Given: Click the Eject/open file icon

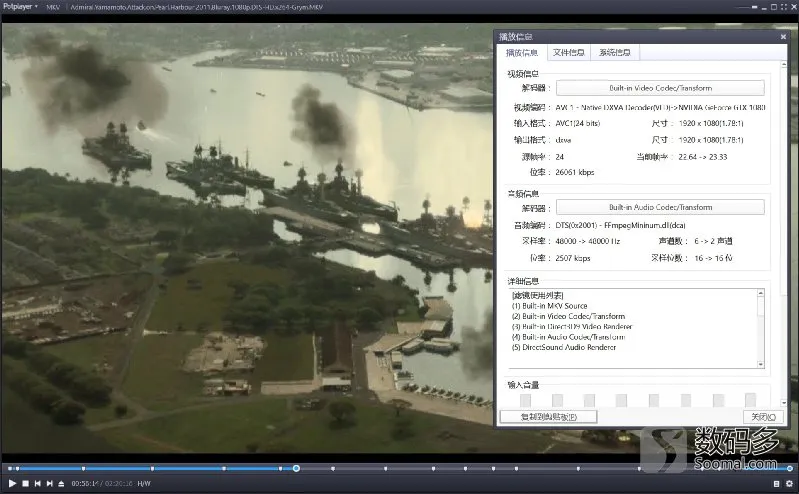Looking at the screenshot, I should point(61,483).
